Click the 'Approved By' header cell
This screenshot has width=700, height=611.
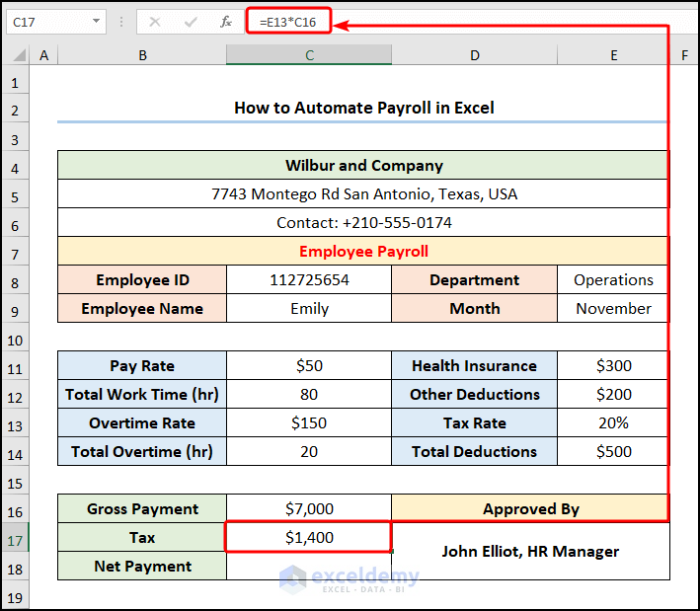point(530,508)
